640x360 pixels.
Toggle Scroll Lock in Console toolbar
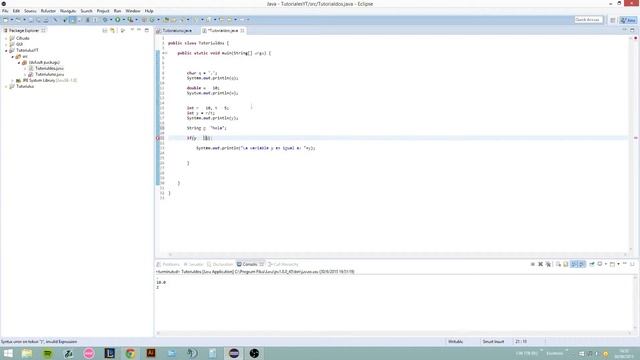click(x=566, y=264)
